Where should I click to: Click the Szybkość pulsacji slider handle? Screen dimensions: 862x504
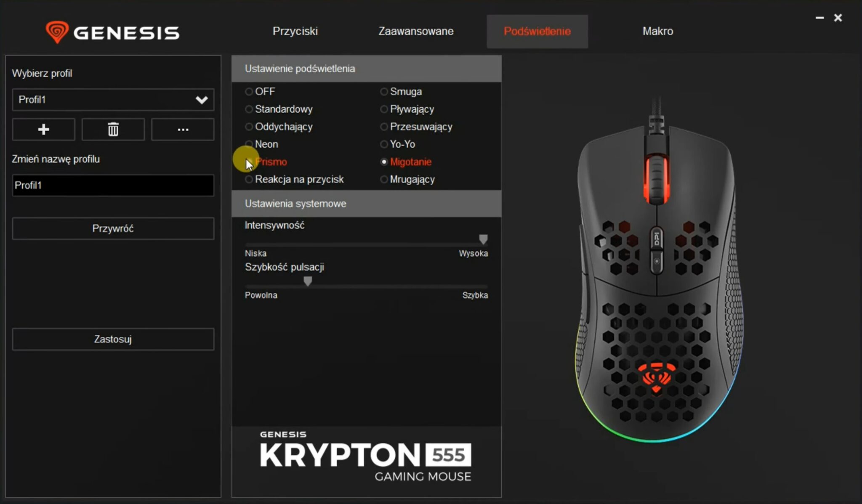[307, 281]
